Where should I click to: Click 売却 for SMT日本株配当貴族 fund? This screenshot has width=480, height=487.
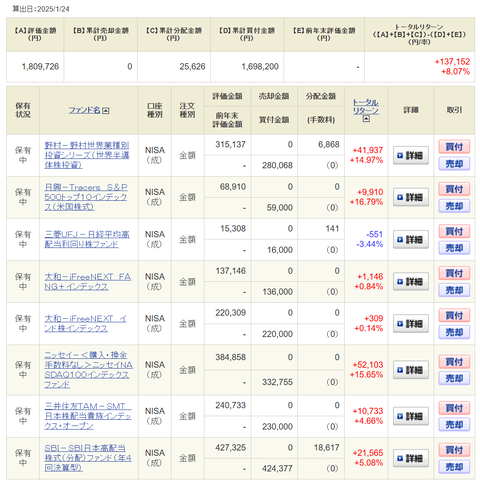[x=454, y=425]
